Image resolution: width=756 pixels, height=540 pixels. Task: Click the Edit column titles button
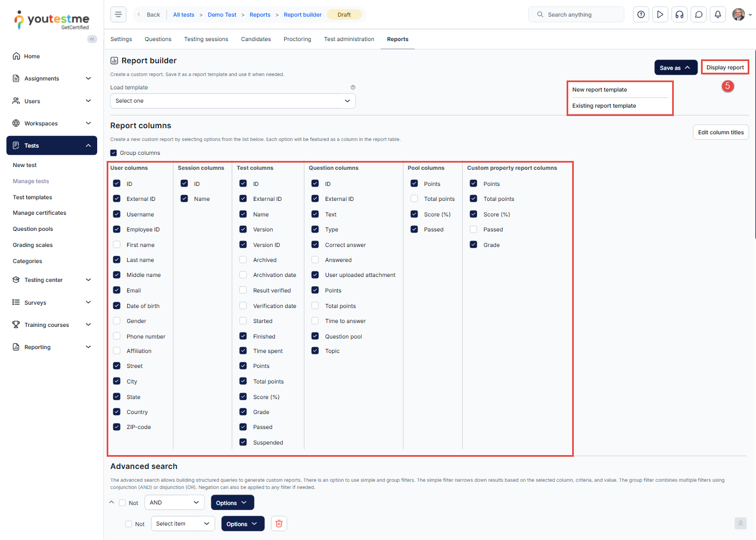click(720, 133)
